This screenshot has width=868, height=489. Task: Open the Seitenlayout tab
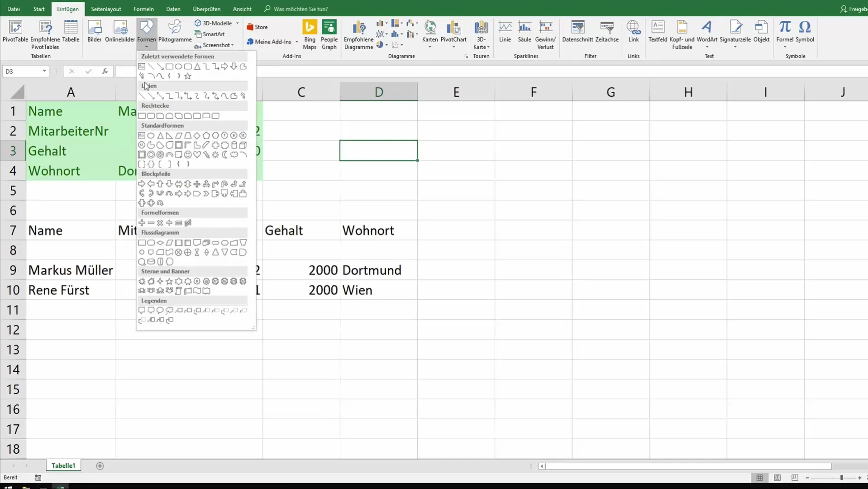[x=106, y=9]
